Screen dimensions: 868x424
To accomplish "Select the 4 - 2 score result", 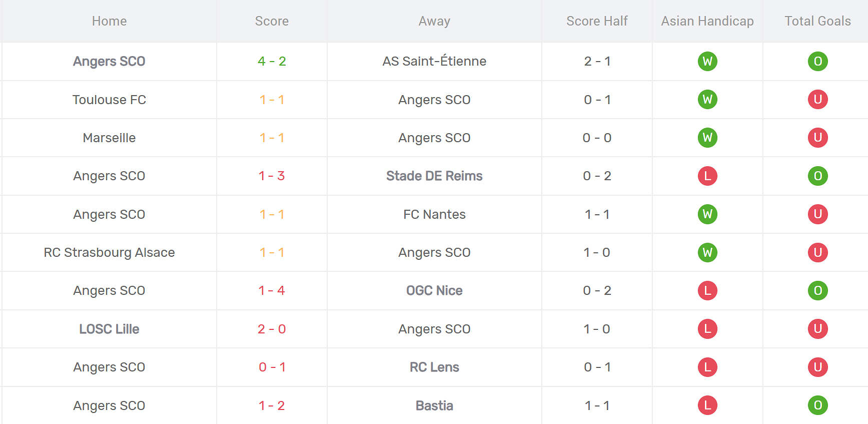I will click(272, 61).
